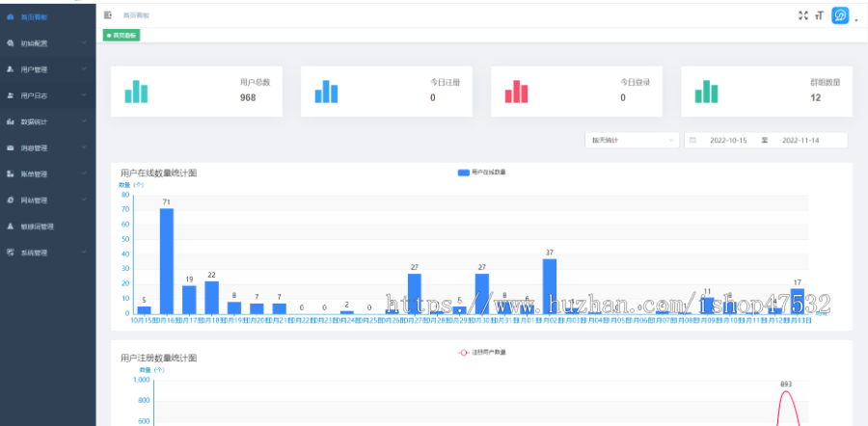Click the 今日登录 card label
This screenshot has width=868, height=426.
pyautogui.click(x=635, y=83)
